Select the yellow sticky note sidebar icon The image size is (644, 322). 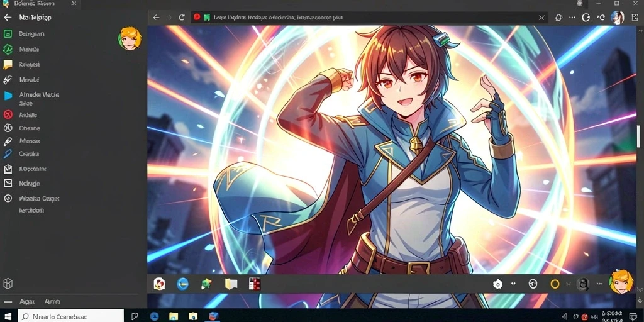pyautogui.click(x=8, y=65)
